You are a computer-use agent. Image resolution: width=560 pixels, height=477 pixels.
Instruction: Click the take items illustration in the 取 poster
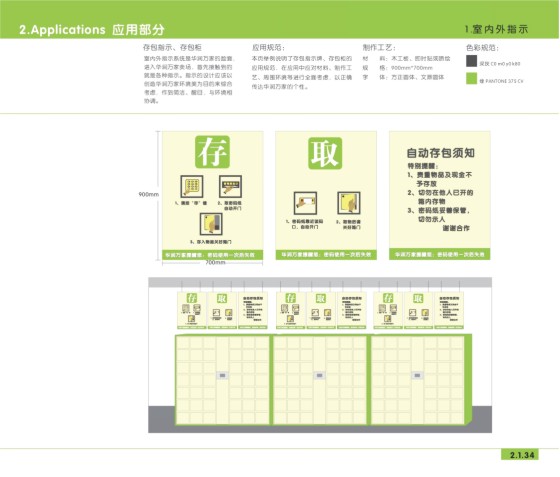(349, 203)
